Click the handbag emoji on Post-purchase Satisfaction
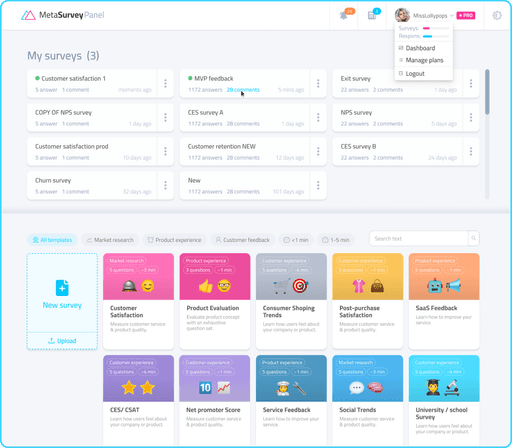 [x=377, y=286]
